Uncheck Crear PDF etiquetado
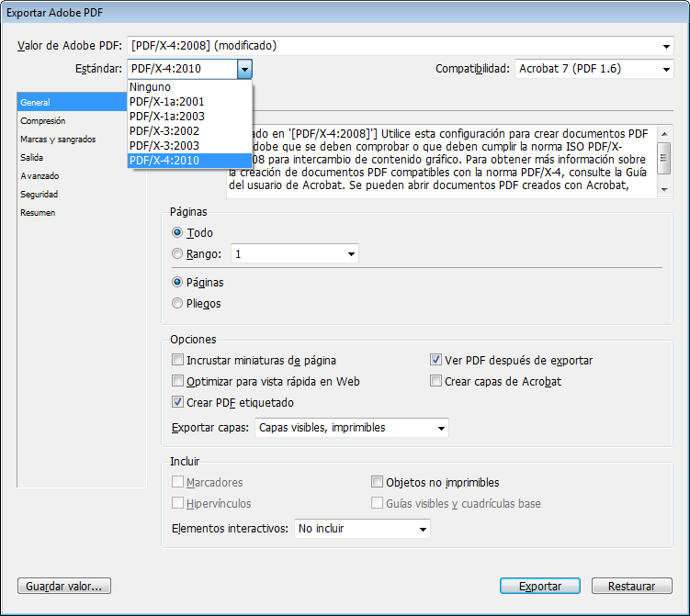690x616 pixels. (177, 402)
